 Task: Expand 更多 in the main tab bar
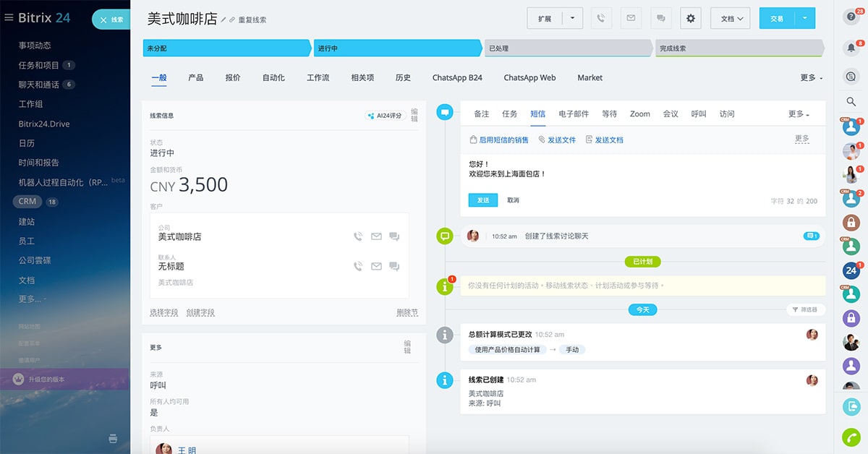[x=811, y=78]
